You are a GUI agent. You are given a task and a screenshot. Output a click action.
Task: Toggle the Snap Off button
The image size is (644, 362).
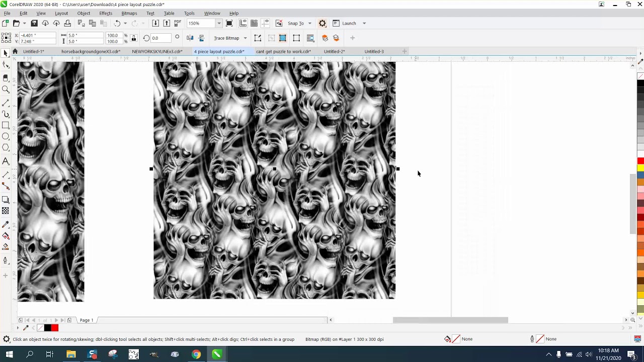(279, 23)
